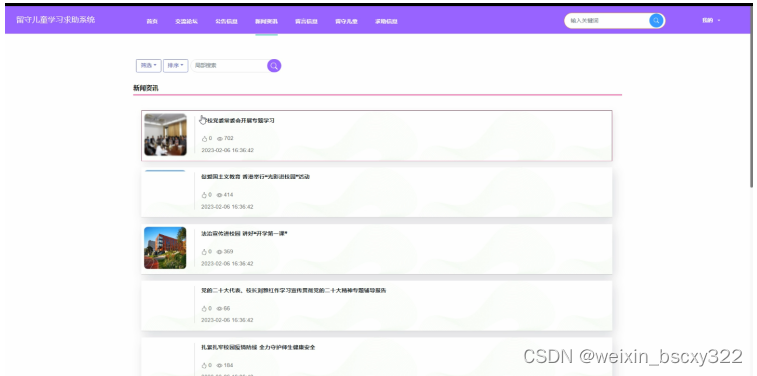Click the eye icon beside 702
757x376 pixels.
point(220,139)
